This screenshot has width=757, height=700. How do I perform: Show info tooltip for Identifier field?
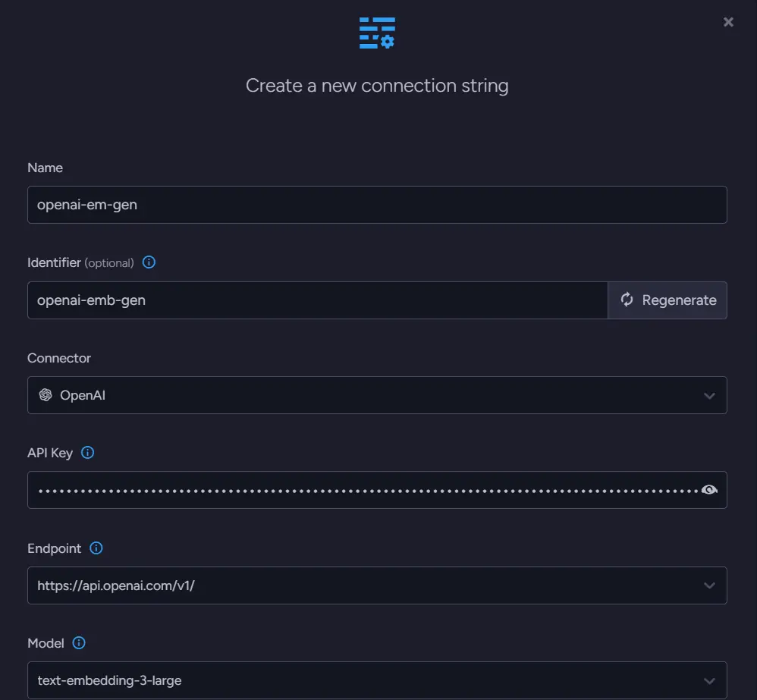click(x=149, y=262)
